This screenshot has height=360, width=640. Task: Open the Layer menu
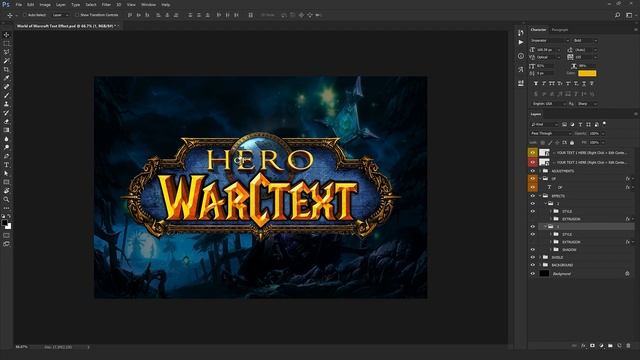pos(60,4)
